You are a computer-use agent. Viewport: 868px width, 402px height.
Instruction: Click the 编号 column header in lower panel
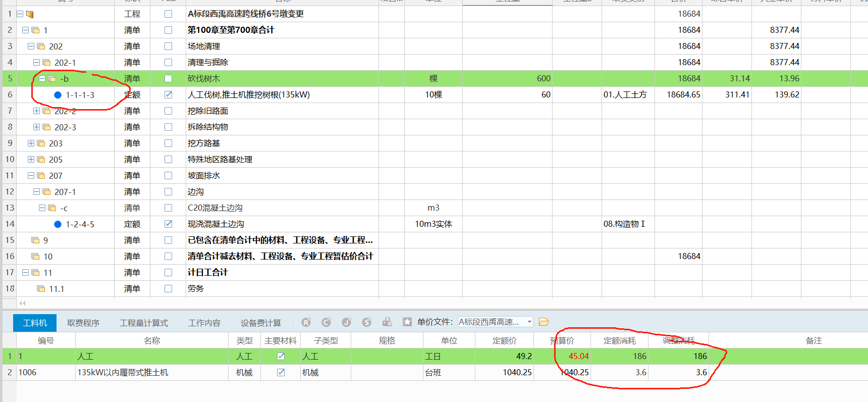pos(46,340)
